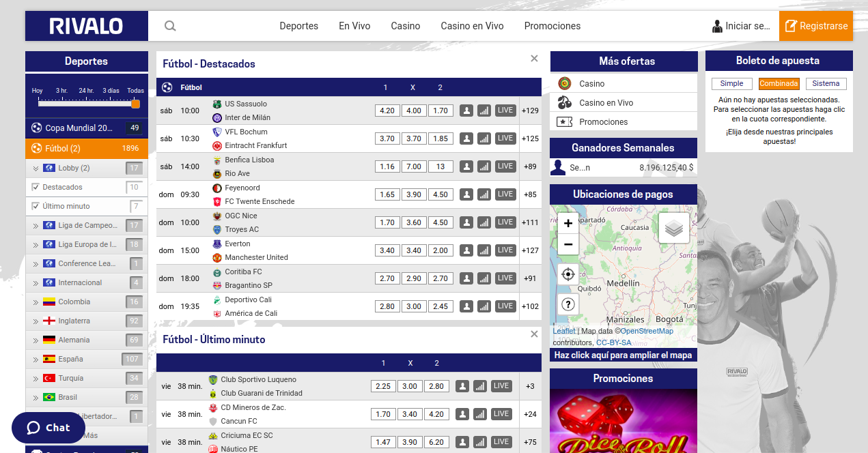Viewport: 868px width, 453px height.
Task: Go to the Promociones menu item
Action: [x=552, y=26]
